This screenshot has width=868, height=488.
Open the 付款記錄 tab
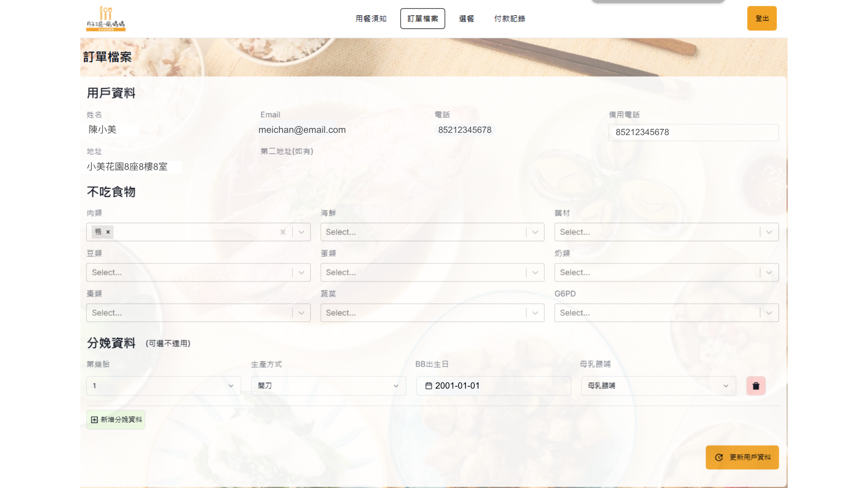click(509, 19)
